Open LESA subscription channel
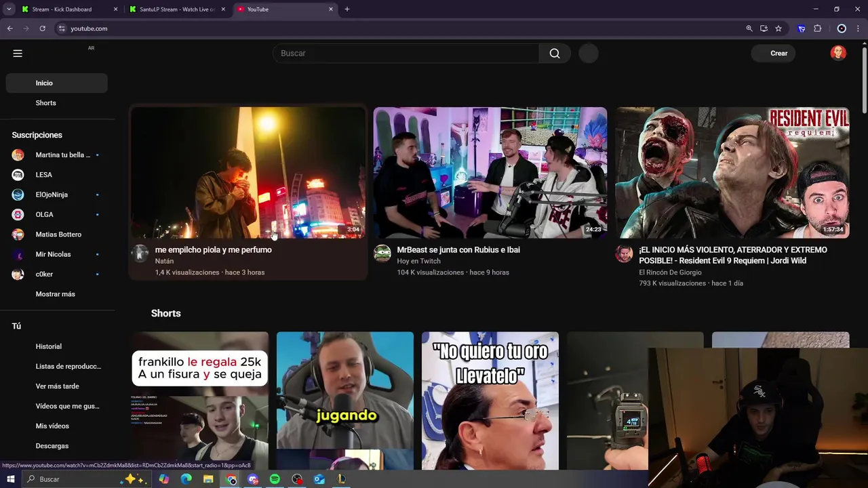The height and width of the screenshot is (488, 868). click(57, 175)
